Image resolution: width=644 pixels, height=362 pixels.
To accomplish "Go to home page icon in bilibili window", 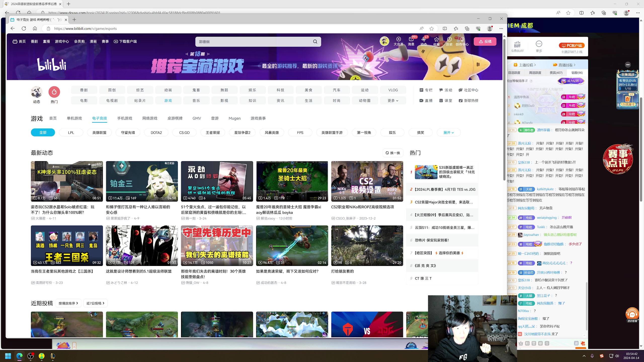I will (x=35, y=28).
